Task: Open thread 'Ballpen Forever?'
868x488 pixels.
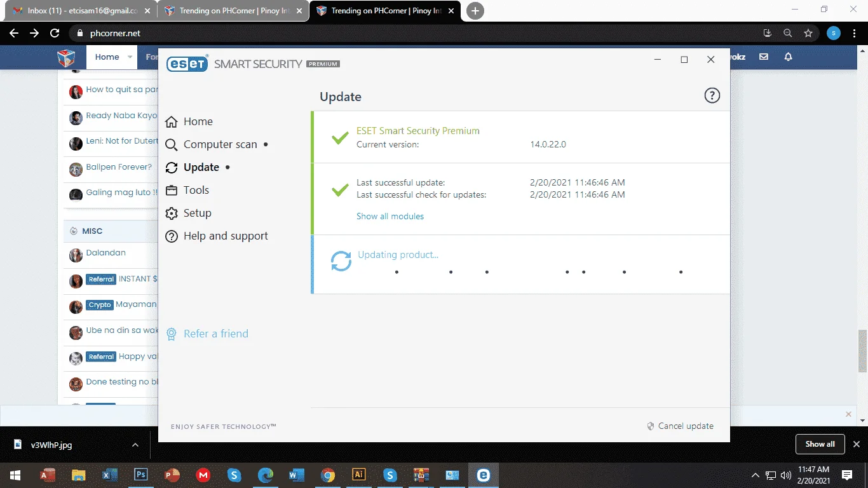Action: (x=119, y=166)
